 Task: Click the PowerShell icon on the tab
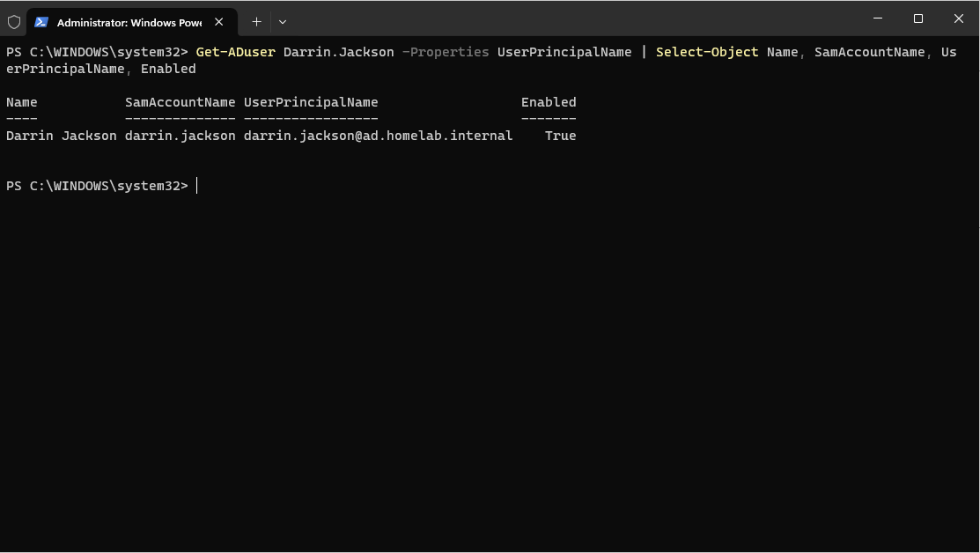pyautogui.click(x=41, y=22)
